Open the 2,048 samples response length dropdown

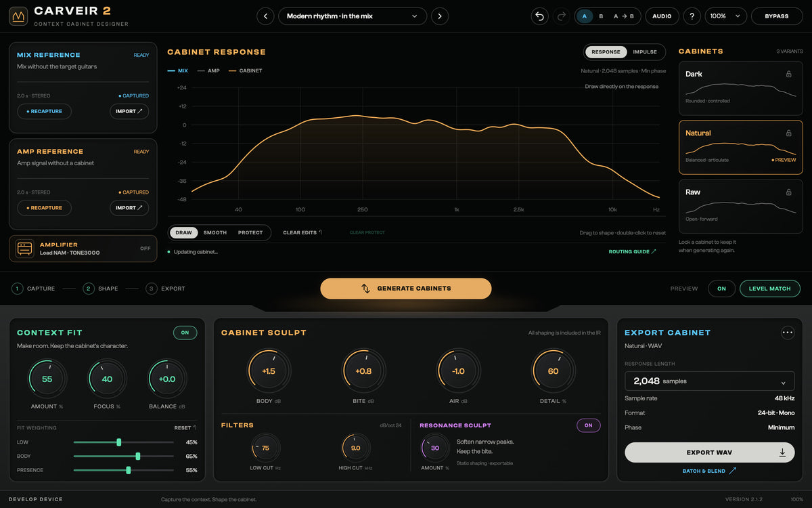(x=709, y=381)
